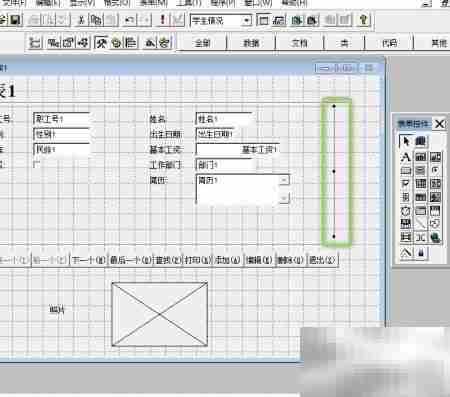Click the Copy icon in the toolbar
Viewport: 450px width, 397px height.
(96, 20)
